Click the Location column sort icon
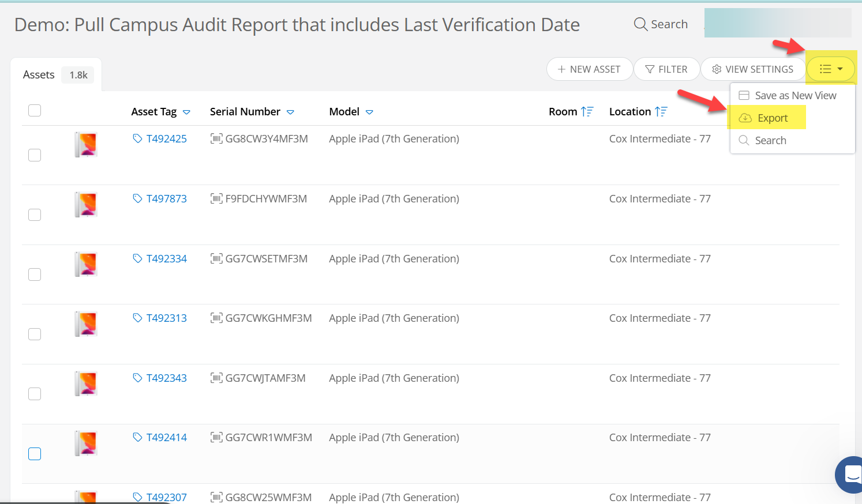Viewport: 862px width, 504px height. [661, 112]
